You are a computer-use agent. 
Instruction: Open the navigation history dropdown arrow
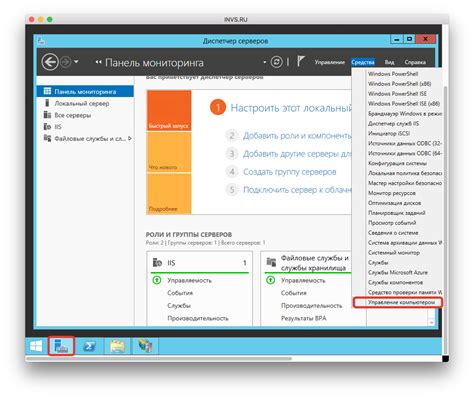tap(76, 62)
